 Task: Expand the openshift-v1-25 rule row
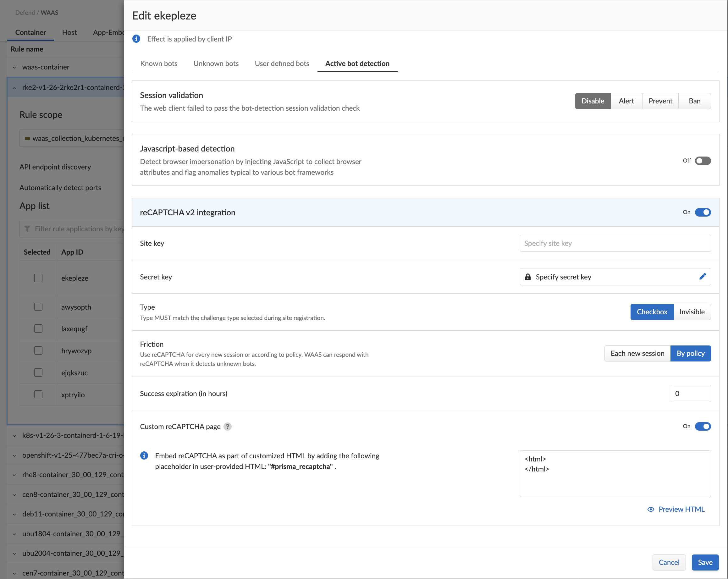(14, 455)
